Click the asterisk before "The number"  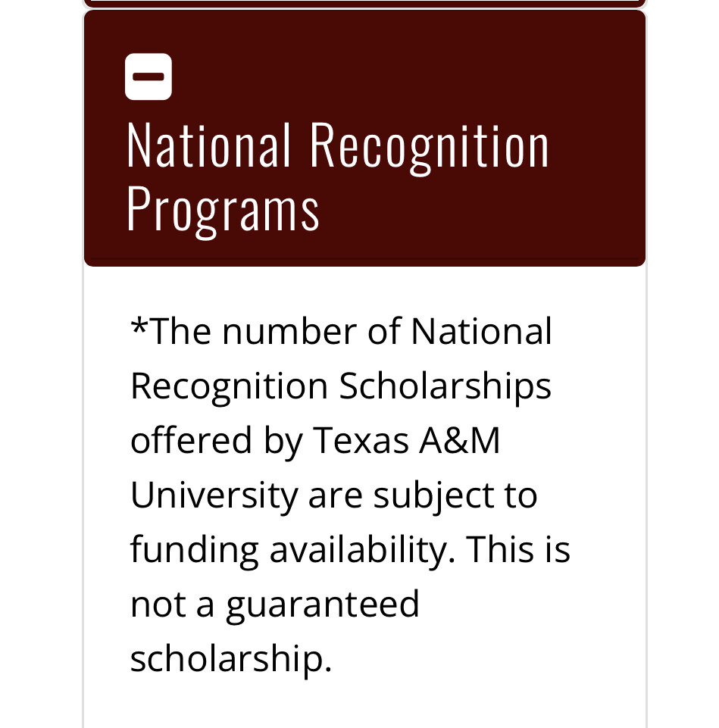(x=139, y=327)
